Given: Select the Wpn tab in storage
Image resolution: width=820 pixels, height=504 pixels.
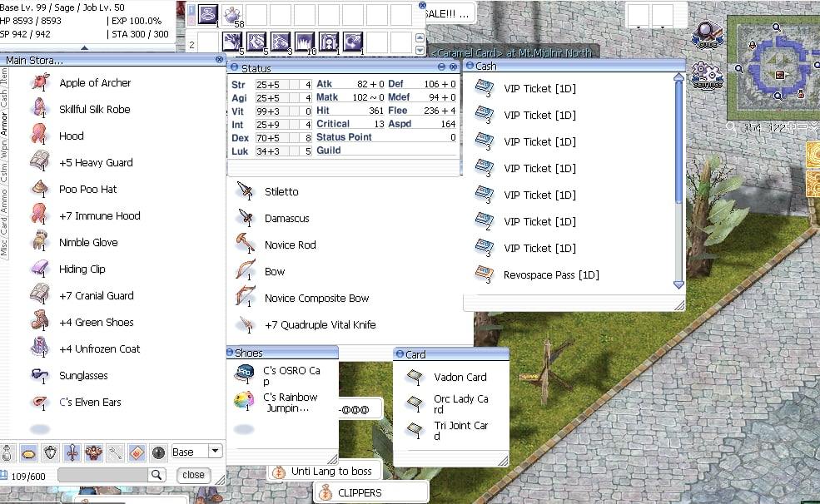Looking at the screenshot, I should click(x=4, y=150).
